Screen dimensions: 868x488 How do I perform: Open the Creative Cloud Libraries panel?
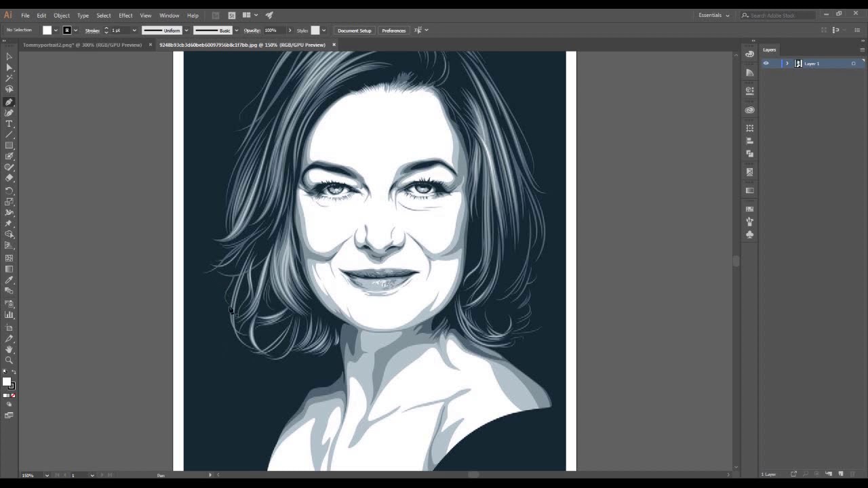click(749, 110)
